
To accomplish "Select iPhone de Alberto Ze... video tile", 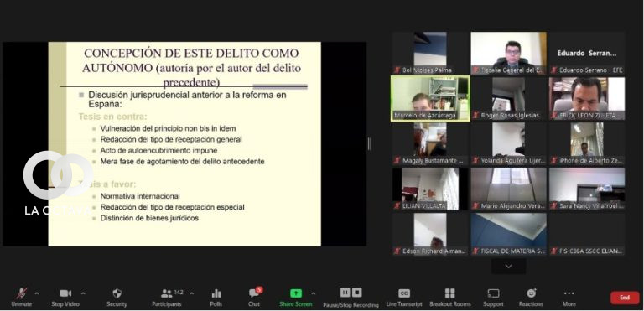I will 587,144.
